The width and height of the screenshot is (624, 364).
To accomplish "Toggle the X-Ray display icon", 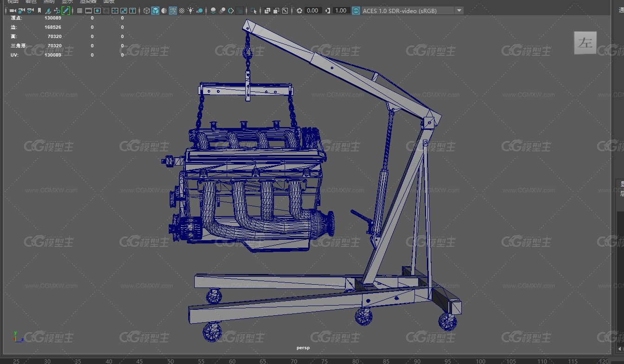I will (267, 10).
